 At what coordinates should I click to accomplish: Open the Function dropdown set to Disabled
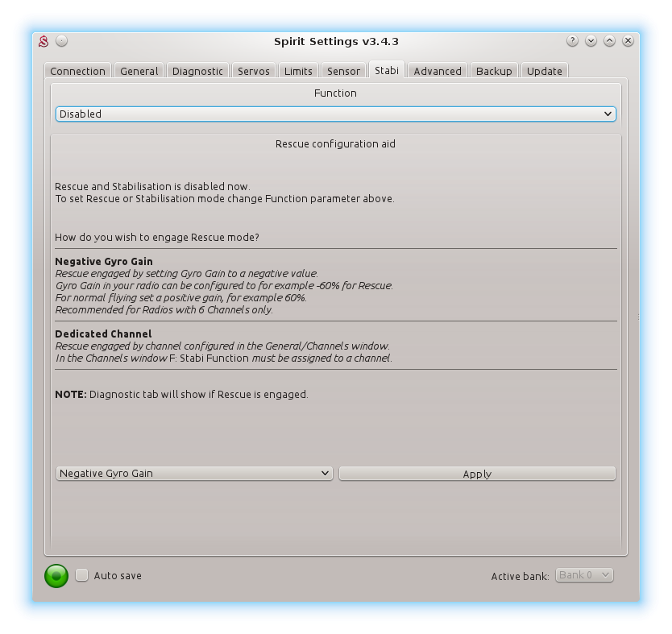pos(335,114)
